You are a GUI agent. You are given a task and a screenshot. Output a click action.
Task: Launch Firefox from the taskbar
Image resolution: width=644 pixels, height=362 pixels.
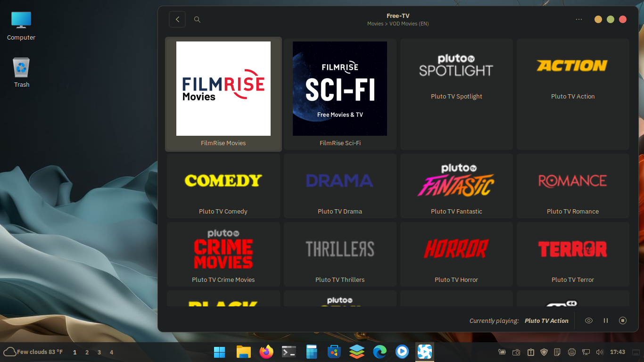pos(266,352)
